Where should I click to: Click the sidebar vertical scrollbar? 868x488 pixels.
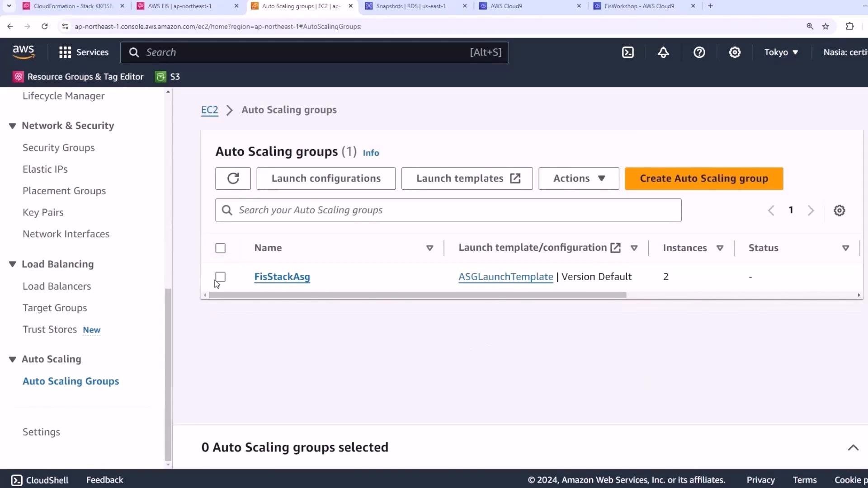coord(168,374)
